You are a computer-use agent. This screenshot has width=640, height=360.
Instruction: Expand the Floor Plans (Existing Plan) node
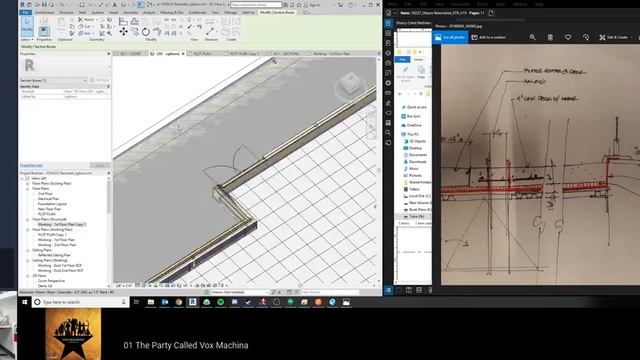(x=28, y=184)
